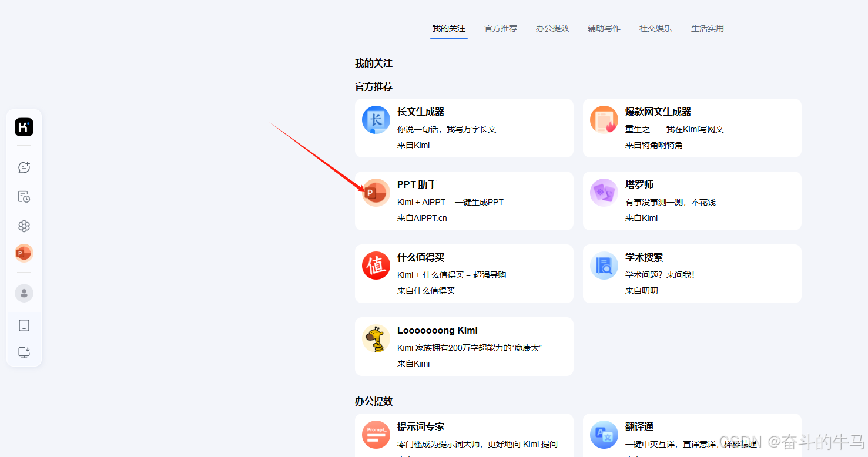
Task: Click text 来自特角啊特角
Action: pos(654,145)
